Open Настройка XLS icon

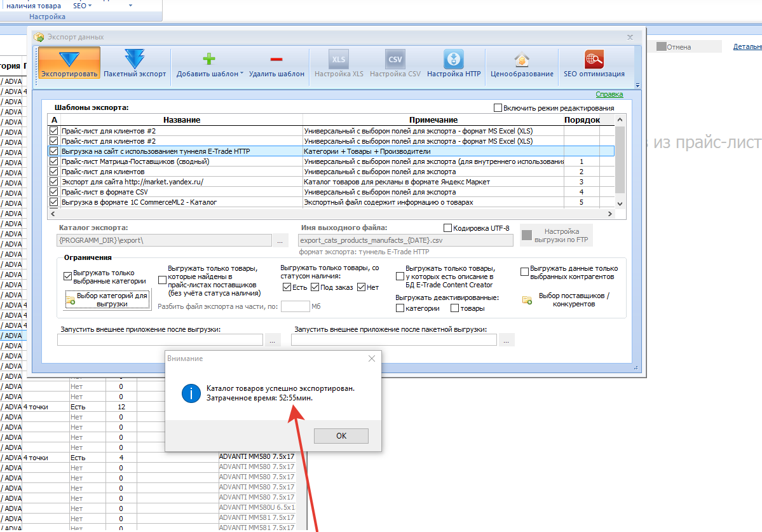click(x=339, y=59)
